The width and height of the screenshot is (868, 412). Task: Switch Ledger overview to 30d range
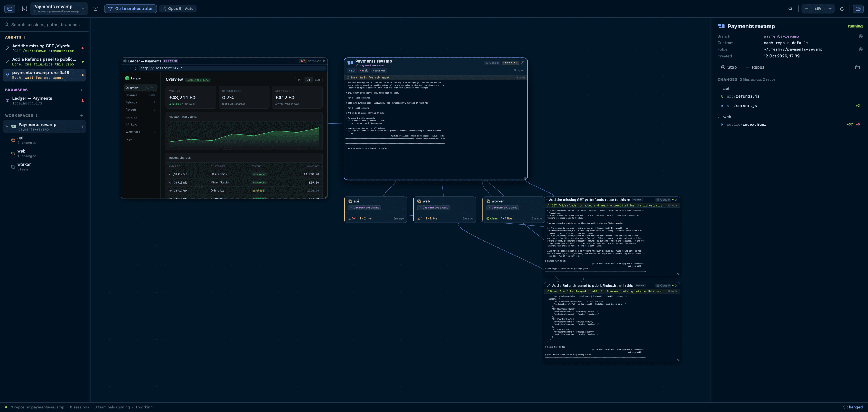coord(317,80)
